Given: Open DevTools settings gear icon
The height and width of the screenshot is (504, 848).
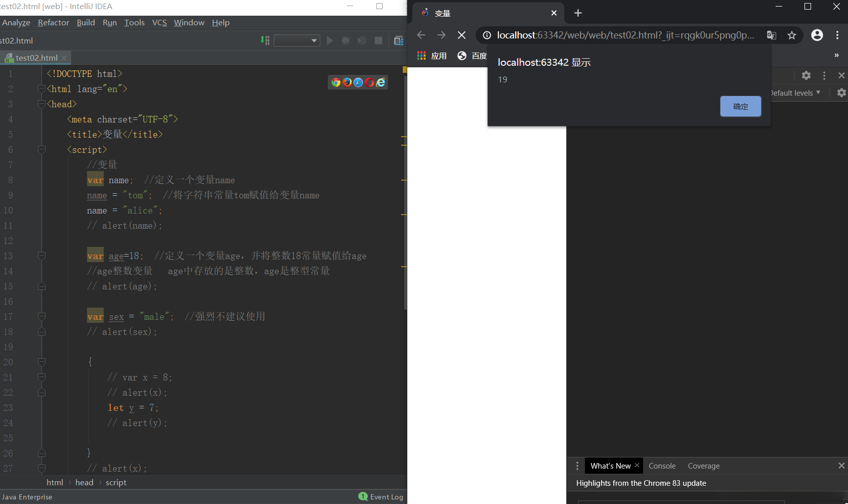Looking at the screenshot, I should pyautogui.click(x=806, y=75).
